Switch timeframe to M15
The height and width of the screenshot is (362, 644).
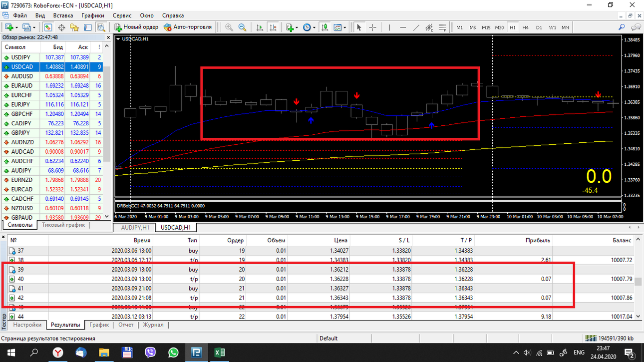click(x=486, y=27)
